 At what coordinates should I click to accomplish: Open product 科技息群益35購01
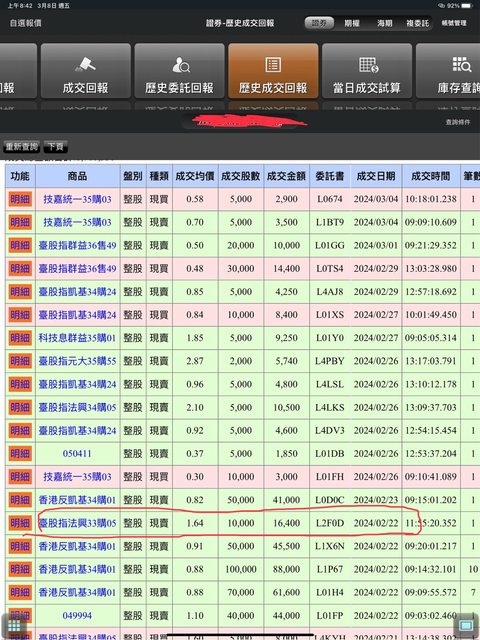coord(78,338)
